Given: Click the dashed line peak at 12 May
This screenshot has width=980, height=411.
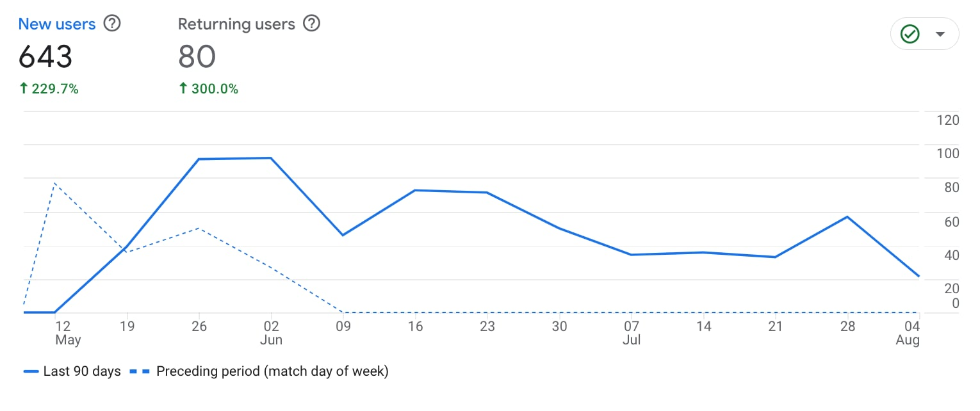Looking at the screenshot, I should 55,184.
